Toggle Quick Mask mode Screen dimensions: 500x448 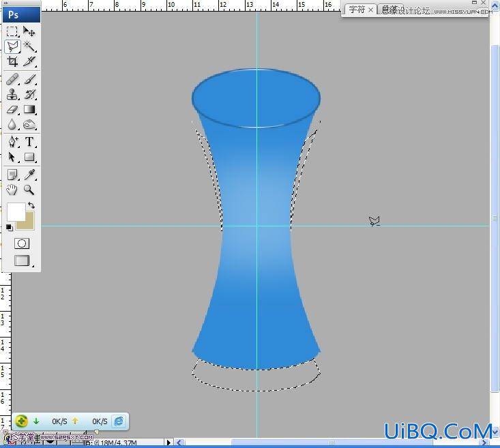click(22, 243)
